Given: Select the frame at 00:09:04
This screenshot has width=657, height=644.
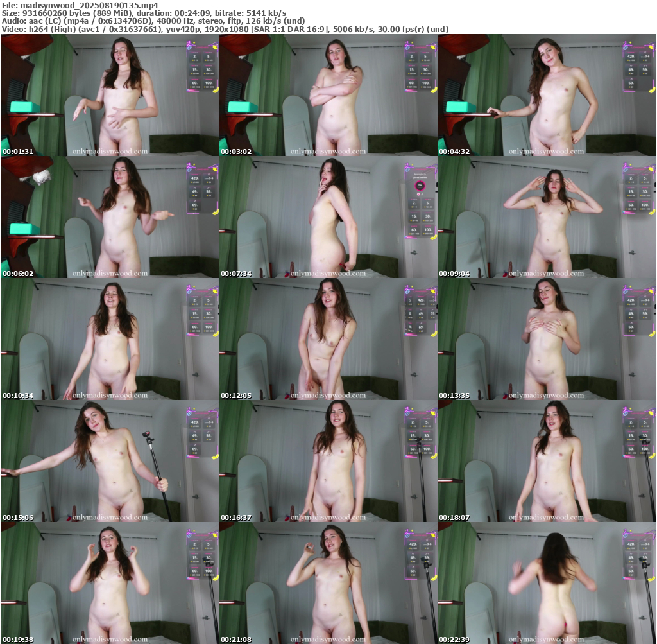Looking at the screenshot, I should coord(547,217).
